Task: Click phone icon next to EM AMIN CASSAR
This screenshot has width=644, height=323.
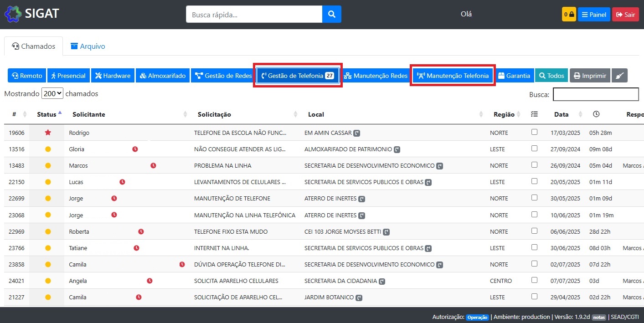Action: 357,133
